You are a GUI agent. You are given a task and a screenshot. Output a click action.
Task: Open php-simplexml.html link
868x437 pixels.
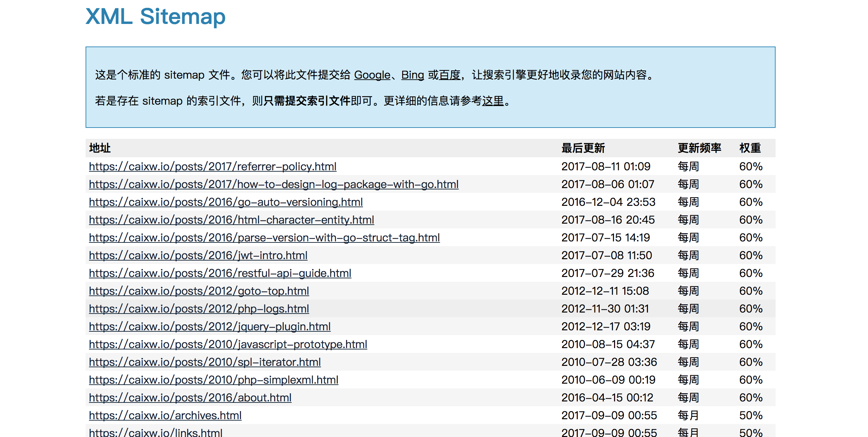(x=214, y=380)
